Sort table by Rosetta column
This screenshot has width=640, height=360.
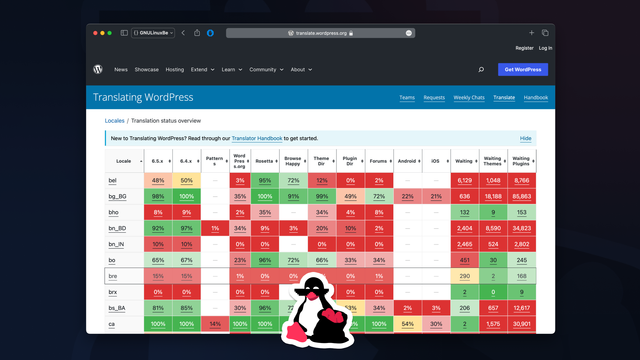coord(265,161)
